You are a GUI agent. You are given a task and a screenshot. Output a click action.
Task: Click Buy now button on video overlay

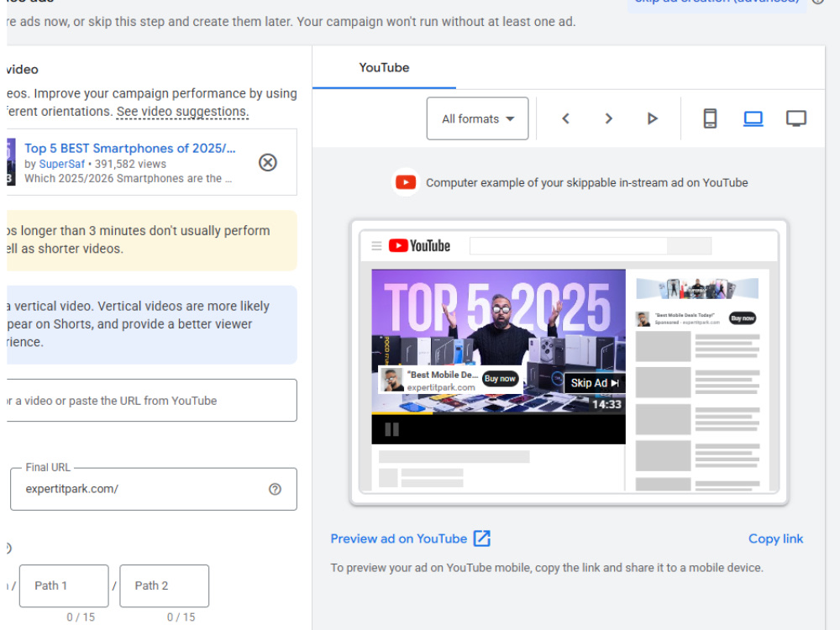[x=501, y=379]
